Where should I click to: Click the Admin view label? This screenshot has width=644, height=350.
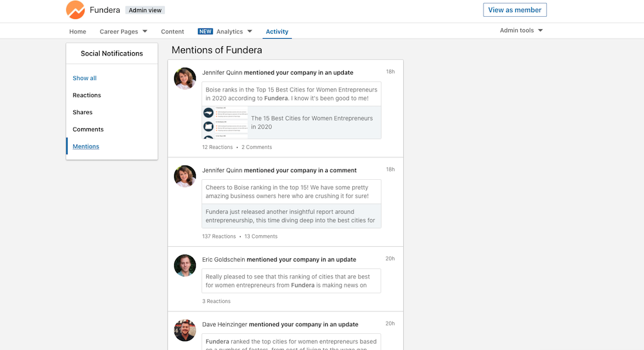coord(145,10)
